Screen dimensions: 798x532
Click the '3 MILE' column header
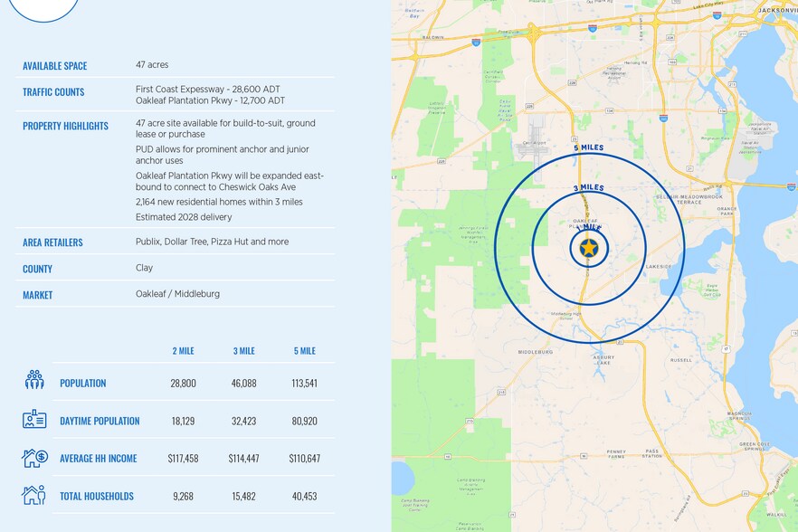[x=243, y=351]
